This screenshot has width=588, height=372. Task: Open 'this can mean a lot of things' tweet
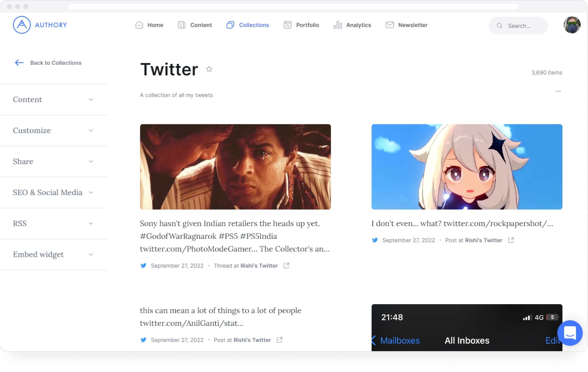[x=220, y=317]
